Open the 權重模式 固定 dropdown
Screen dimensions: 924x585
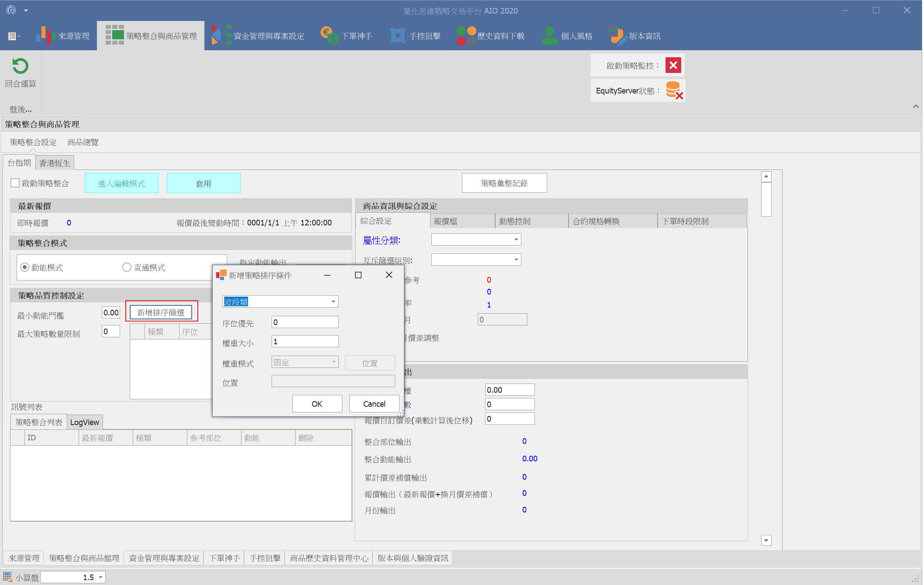(x=333, y=362)
